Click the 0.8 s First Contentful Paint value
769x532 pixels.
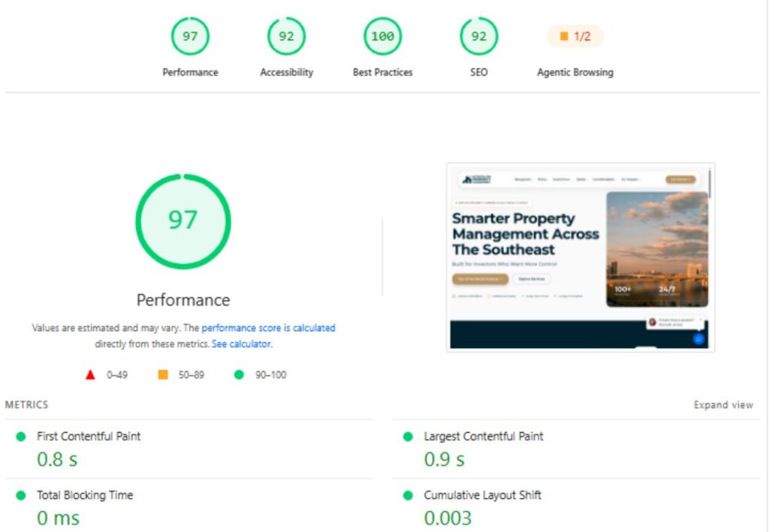[x=57, y=459]
